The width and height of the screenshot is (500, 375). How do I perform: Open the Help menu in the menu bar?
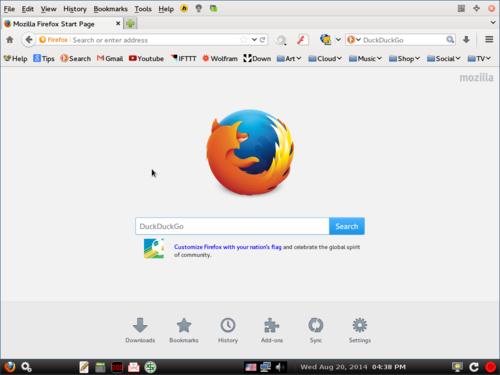point(166,9)
